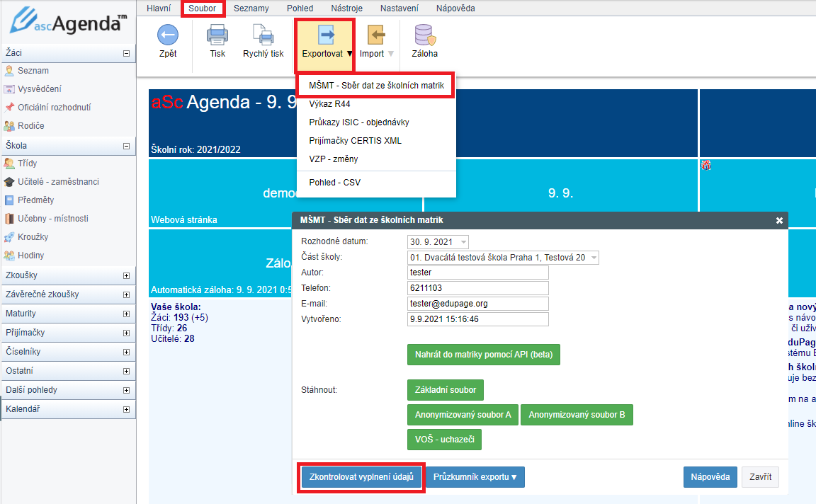This screenshot has width=816, height=504.
Task: Download the Základní soubor
Action: (x=446, y=390)
